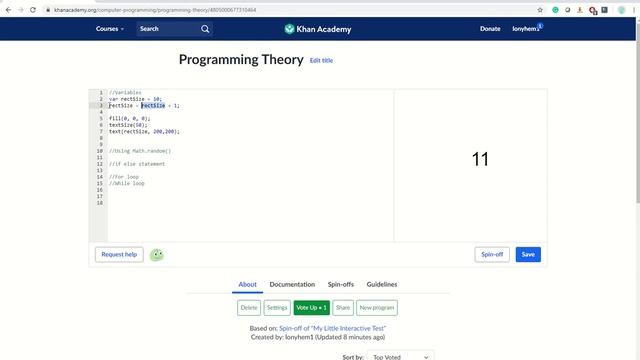Viewport: 640px width, 360px height.
Task: Click the '//Variables' comment on line 1
Action: (x=125, y=93)
